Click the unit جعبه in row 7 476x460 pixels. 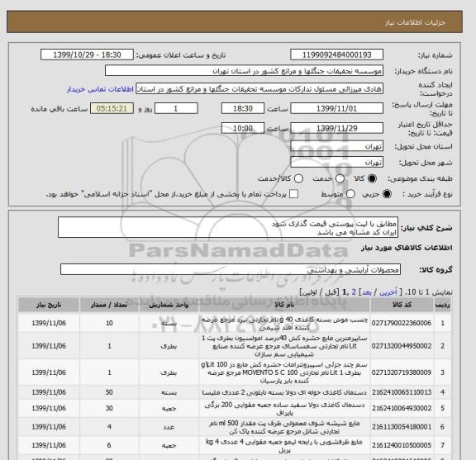[x=169, y=445]
